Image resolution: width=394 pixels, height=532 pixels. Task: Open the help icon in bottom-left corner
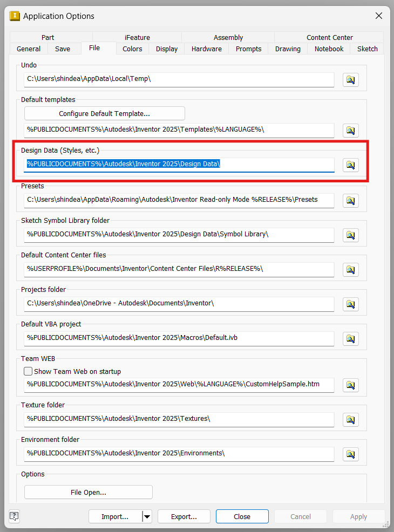(13, 516)
